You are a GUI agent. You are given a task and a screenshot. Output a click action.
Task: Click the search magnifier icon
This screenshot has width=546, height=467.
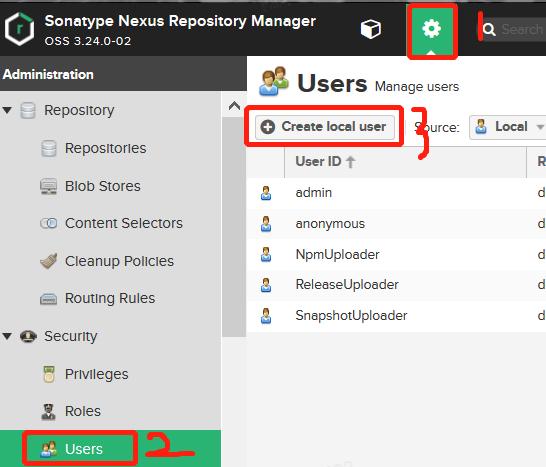[x=489, y=30]
